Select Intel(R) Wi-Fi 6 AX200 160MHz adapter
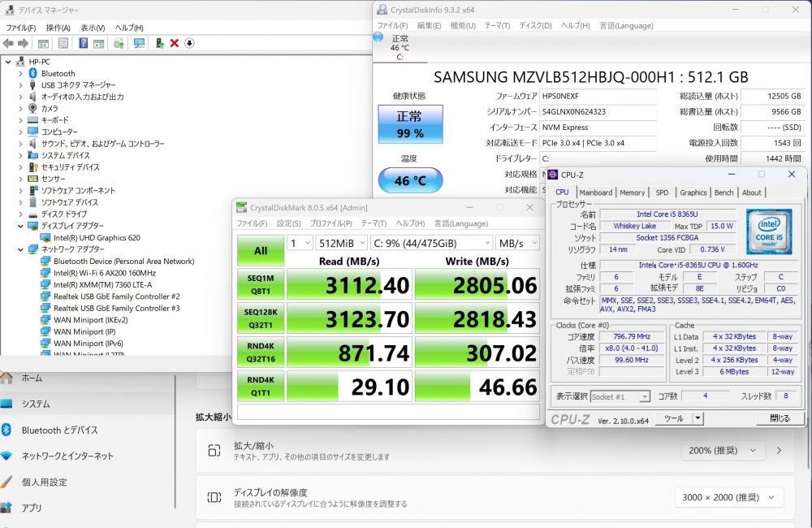Viewport: 812px width, 528px height. tap(105, 273)
